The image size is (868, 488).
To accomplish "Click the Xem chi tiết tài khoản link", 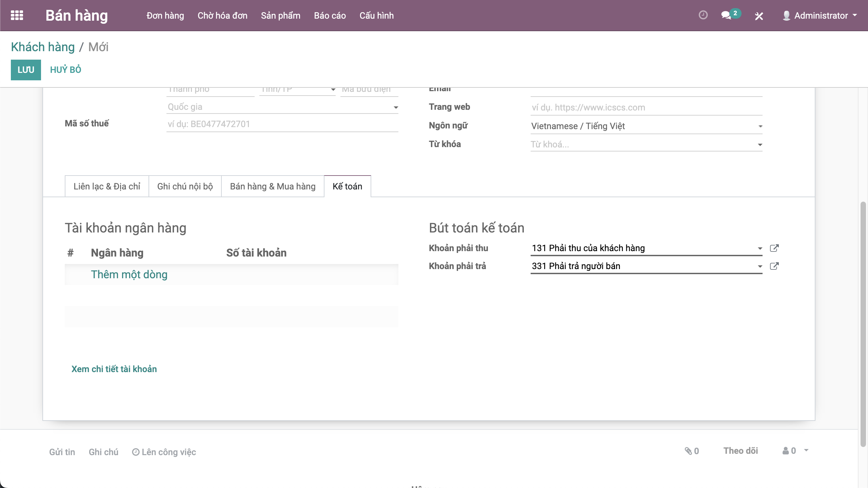I will point(114,369).
